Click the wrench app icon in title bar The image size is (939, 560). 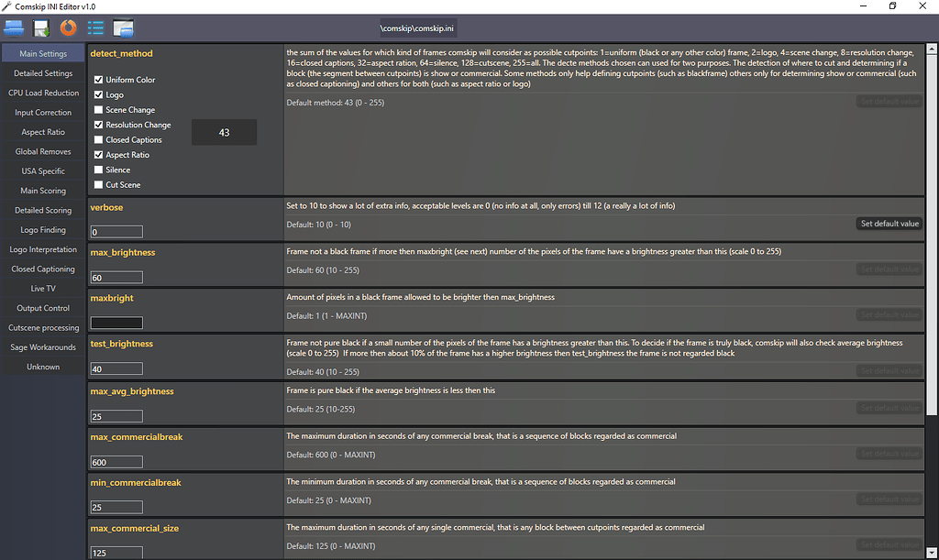[7, 6]
